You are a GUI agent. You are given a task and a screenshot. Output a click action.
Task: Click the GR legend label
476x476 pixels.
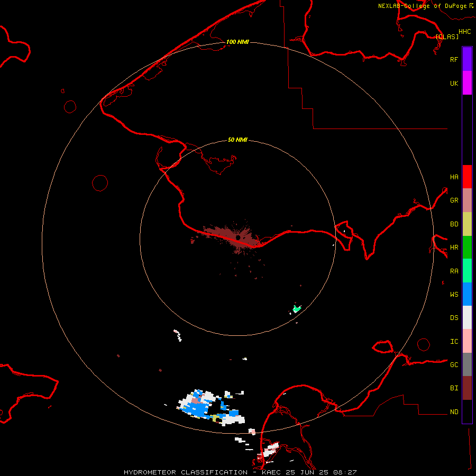click(454, 200)
